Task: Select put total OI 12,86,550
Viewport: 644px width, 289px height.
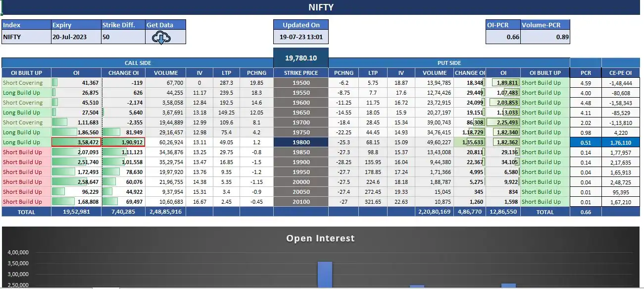Action: [x=503, y=212]
